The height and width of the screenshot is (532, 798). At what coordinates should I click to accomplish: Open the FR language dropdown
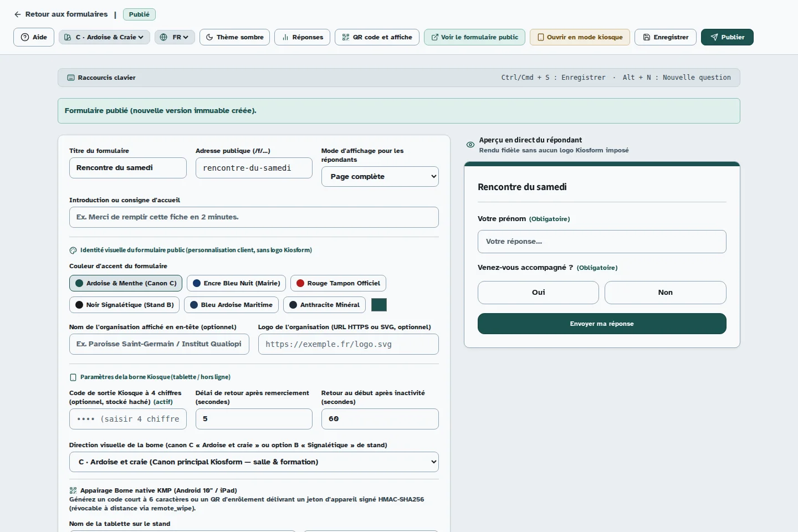click(x=175, y=37)
